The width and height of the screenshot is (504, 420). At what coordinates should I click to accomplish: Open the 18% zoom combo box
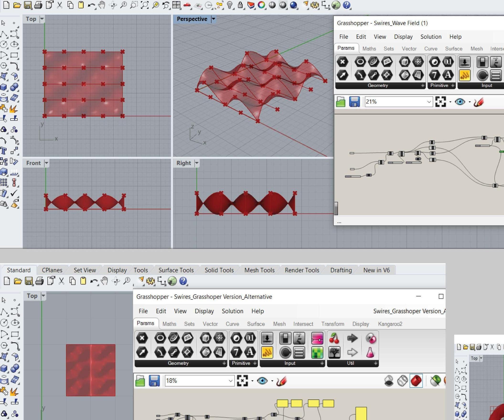[x=199, y=381]
